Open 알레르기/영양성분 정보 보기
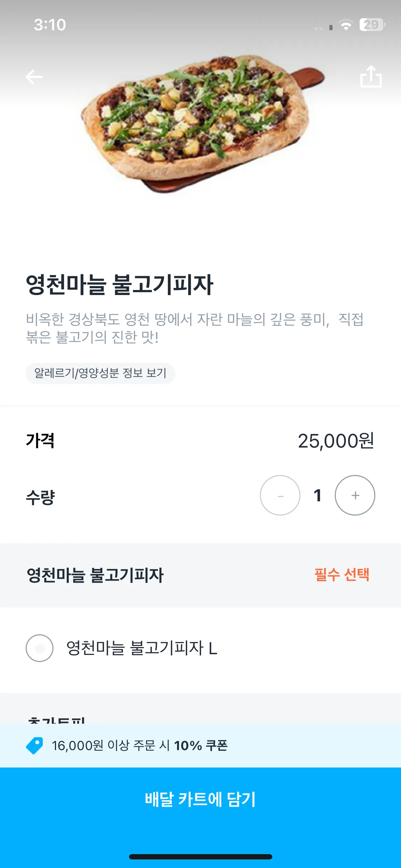This screenshot has height=868, width=401. click(100, 373)
